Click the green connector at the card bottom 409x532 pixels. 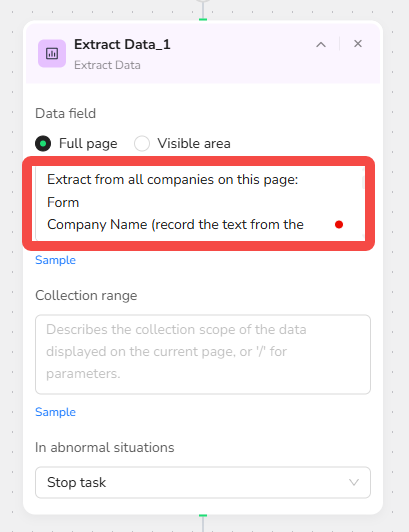pyautogui.click(x=203, y=516)
